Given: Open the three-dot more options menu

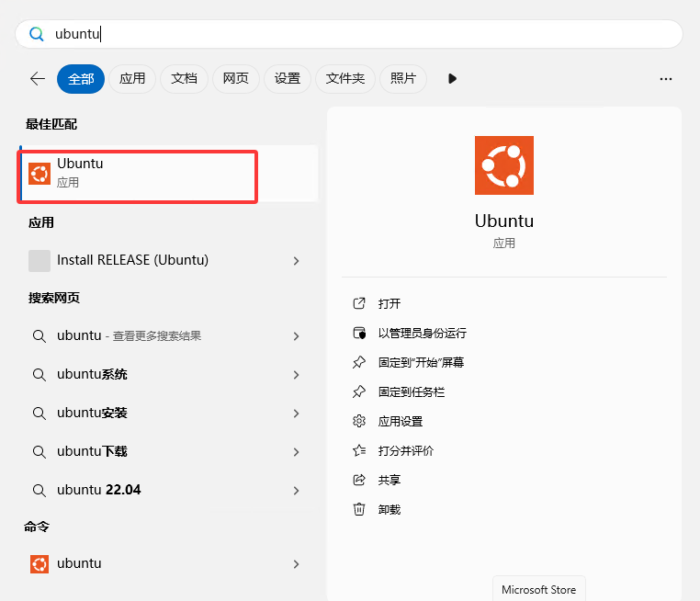Looking at the screenshot, I should 666,79.
